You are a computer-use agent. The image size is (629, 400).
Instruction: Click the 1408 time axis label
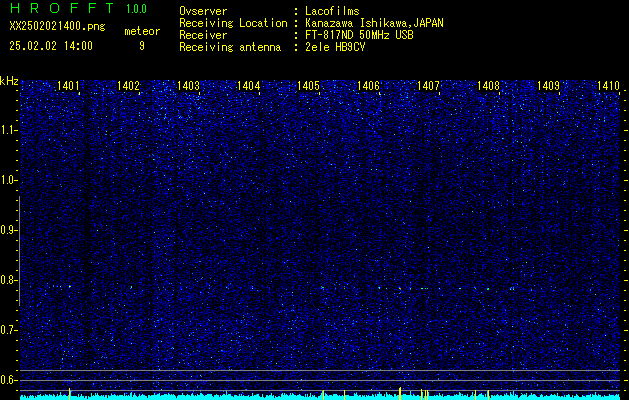488,85
